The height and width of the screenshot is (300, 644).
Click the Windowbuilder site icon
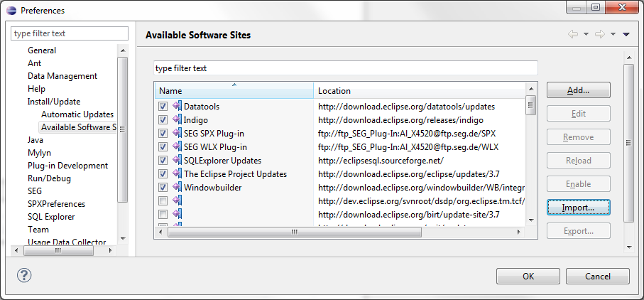click(177, 188)
